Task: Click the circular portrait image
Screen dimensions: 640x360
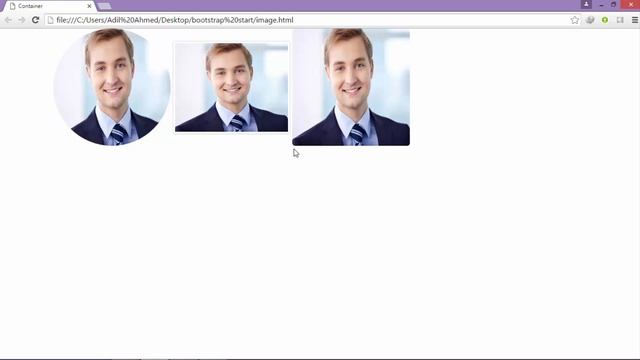Action: point(112,87)
